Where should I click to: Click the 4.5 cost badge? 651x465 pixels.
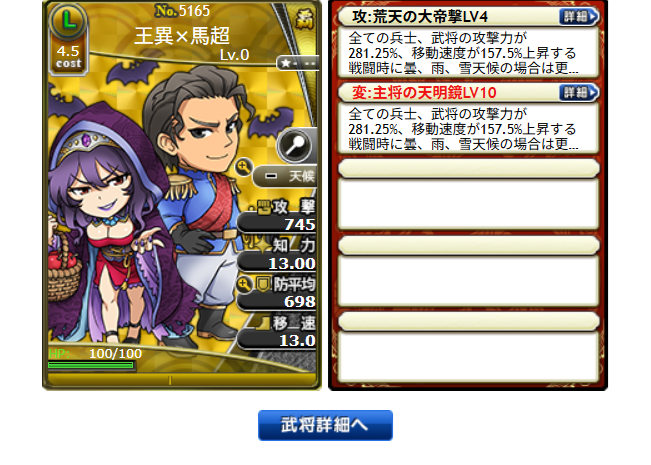pyautogui.click(x=68, y=56)
